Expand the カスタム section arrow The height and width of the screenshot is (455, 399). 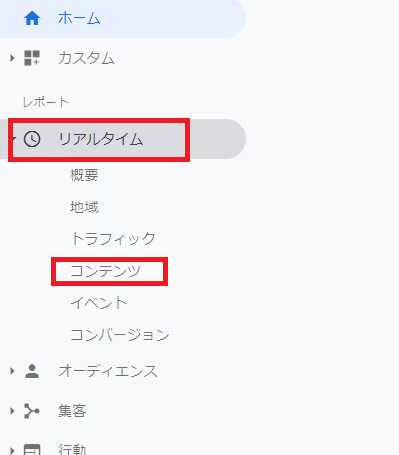12,58
